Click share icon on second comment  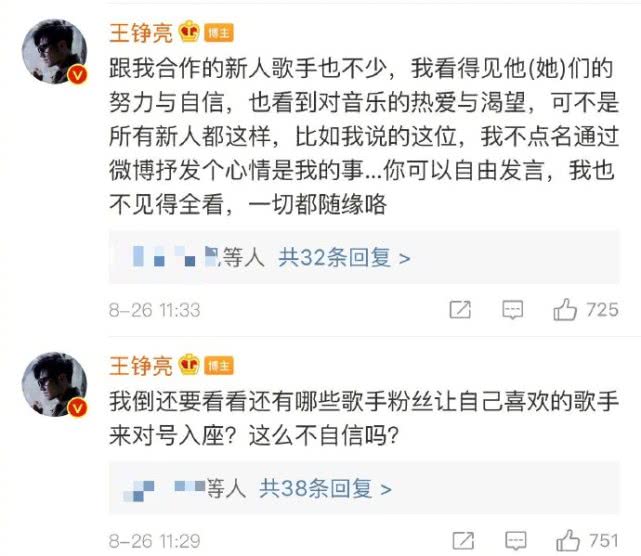pos(460,541)
